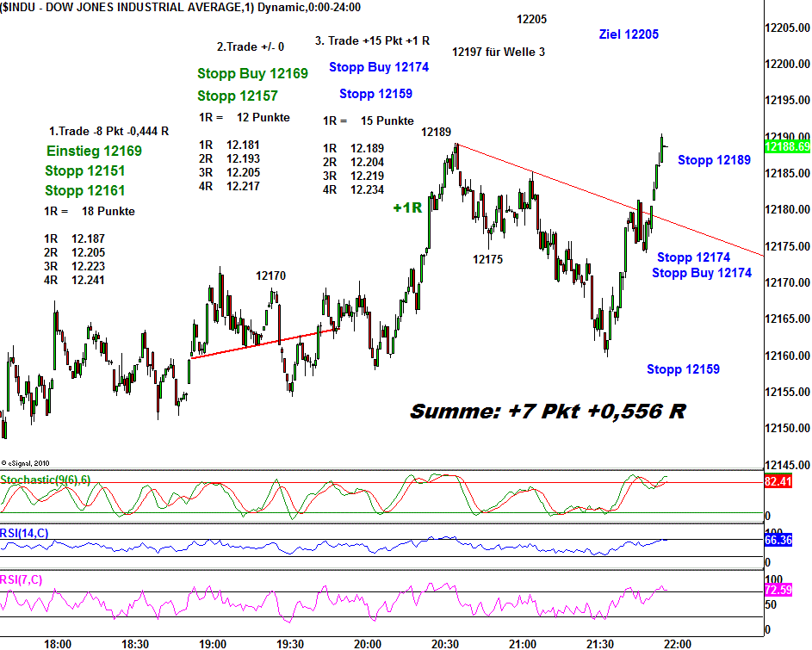Click the 20:30 time axis label
812x650 pixels.
pos(444,643)
